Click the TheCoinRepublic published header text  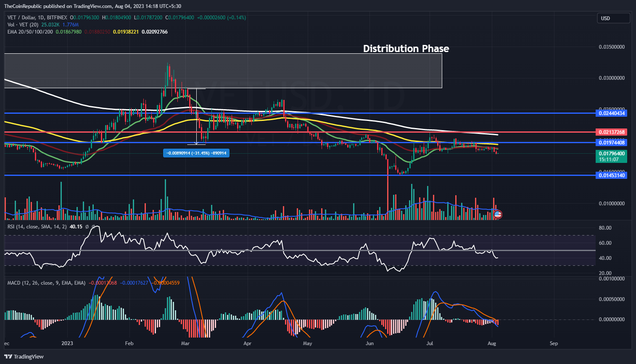tap(92, 6)
